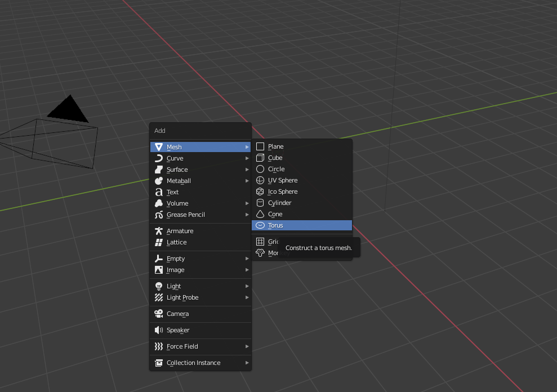This screenshot has height=392, width=557.
Task: Click the Circle icon in Mesh submenu
Action: (x=260, y=169)
